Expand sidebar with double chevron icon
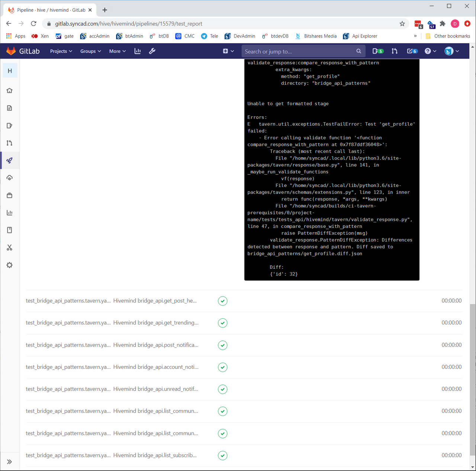The height and width of the screenshot is (471, 476). pos(10,462)
